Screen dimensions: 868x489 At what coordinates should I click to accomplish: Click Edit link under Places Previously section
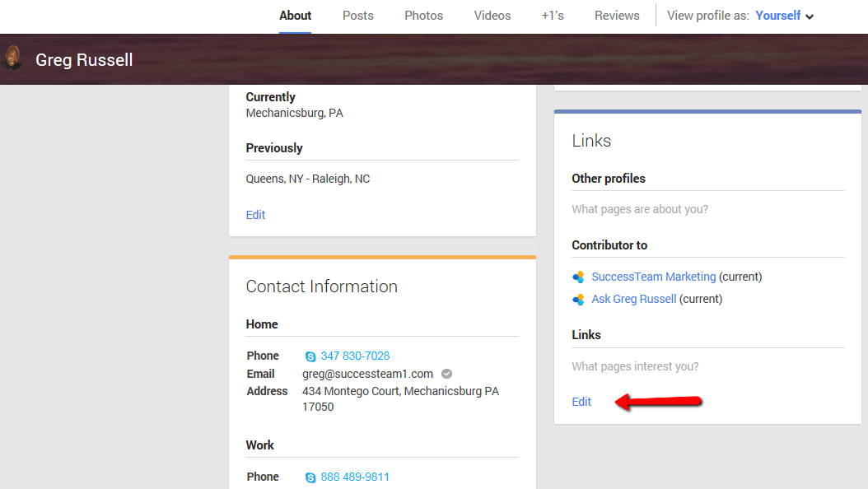click(x=255, y=215)
